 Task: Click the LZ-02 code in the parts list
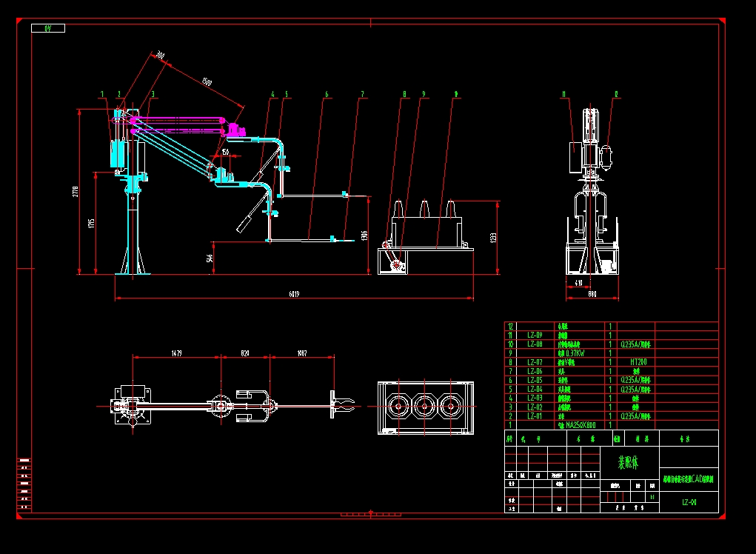click(535, 407)
